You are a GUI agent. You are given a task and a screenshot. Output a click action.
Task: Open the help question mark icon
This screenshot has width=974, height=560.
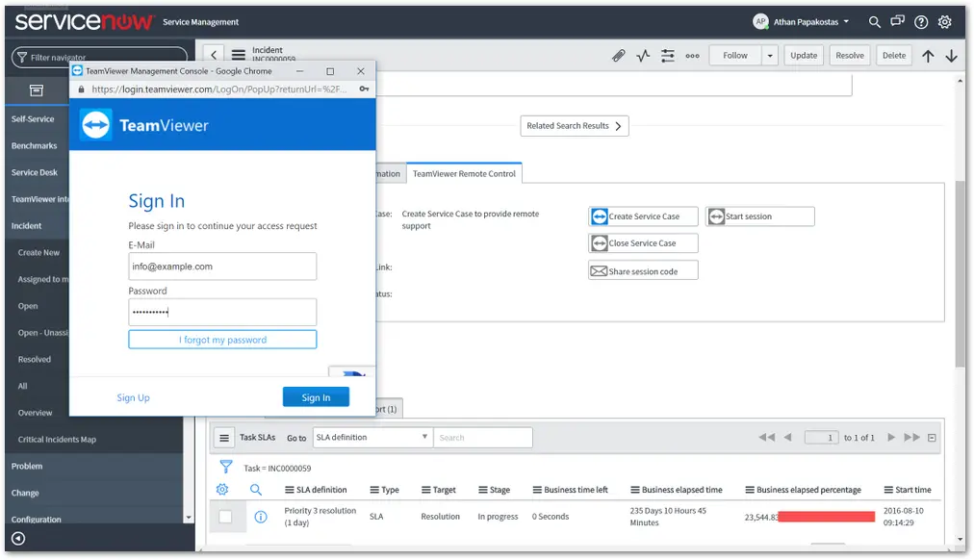pyautogui.click(x=920, y=22)
